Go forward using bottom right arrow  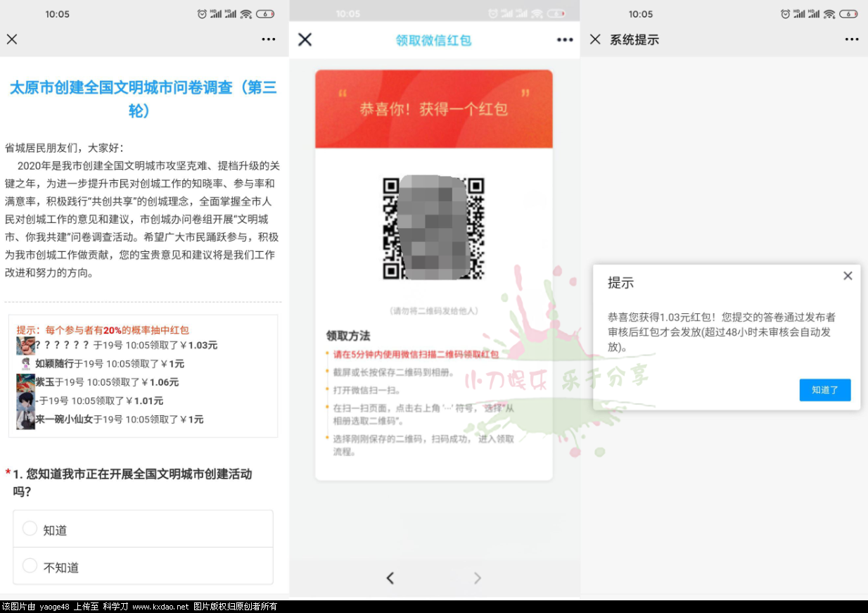(478, 578)
